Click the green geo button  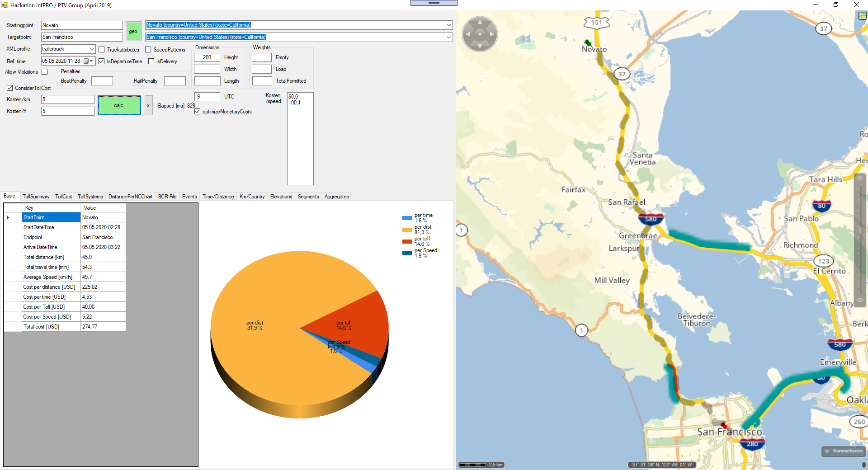click(x=133, y=31)
